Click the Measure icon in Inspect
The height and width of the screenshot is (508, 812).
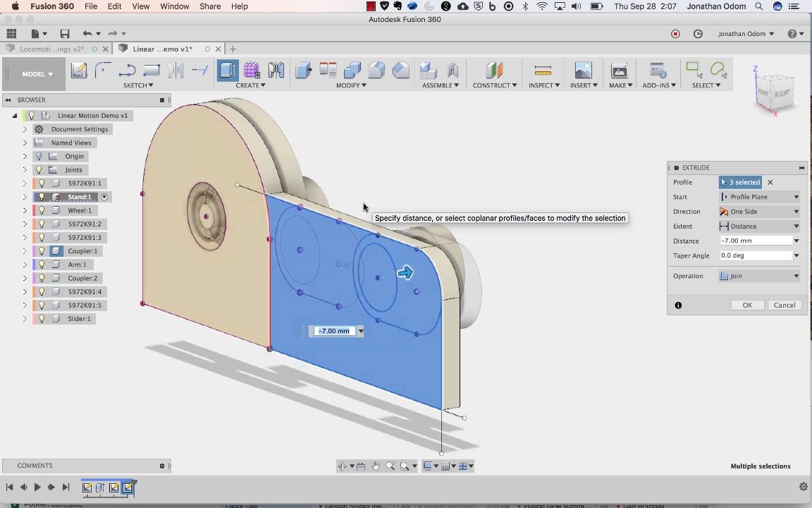pos(543,70)
